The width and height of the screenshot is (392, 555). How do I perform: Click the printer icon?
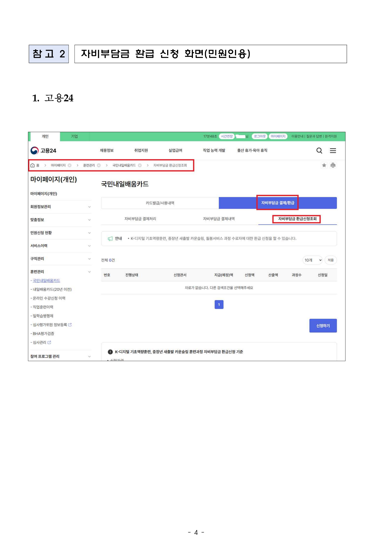(333, 165)
